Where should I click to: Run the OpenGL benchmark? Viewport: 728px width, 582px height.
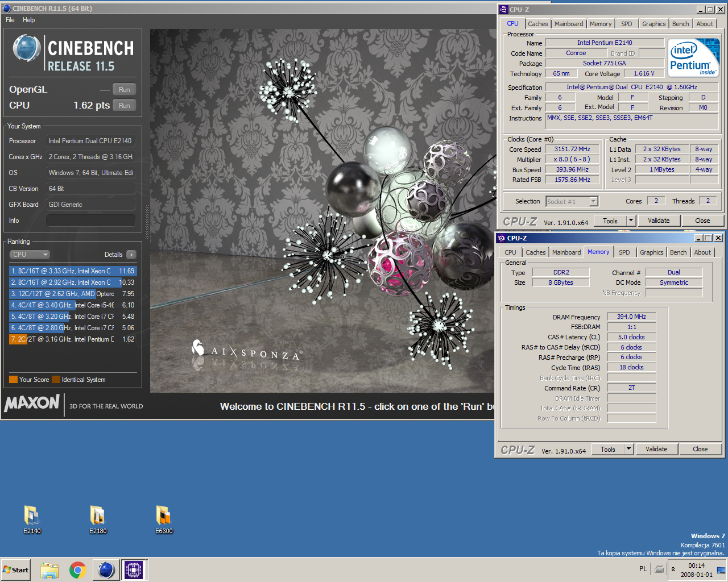tap(125, 90)
